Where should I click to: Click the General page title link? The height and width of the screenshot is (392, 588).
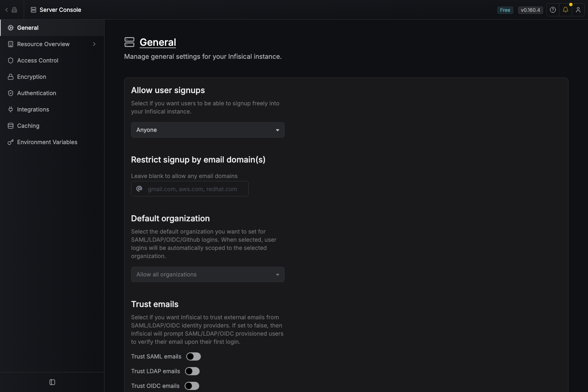pyautogui.click(x=158, y=42)
